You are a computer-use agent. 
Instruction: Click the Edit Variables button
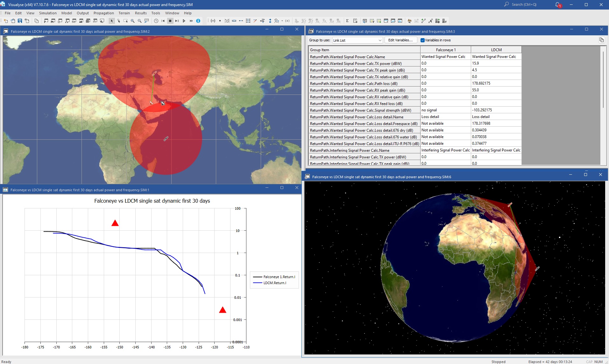[x=400, y=40]
